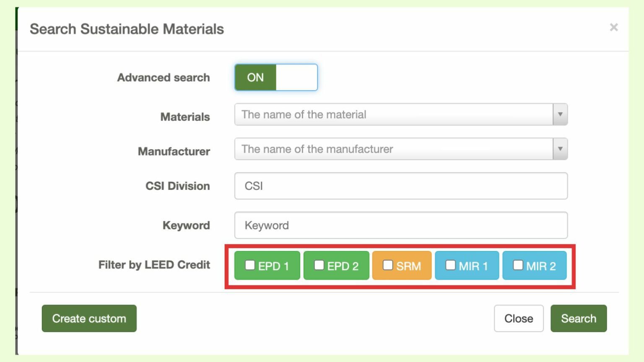Select the MIR 2 filter checkbox
This screenshot has width=644, height=362.
point(518,265)
